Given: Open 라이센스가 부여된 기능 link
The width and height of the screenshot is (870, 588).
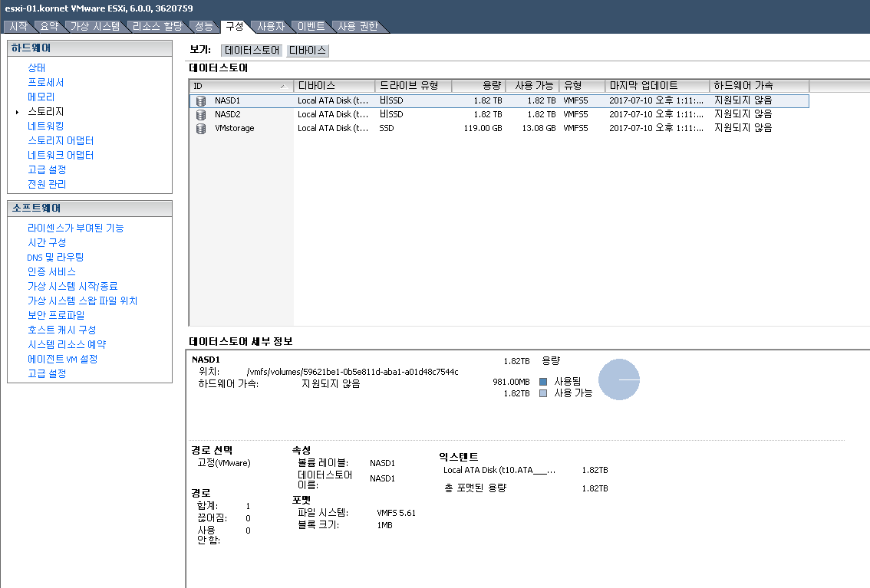Looking at the screenshot, I should (x=75, y=228).
